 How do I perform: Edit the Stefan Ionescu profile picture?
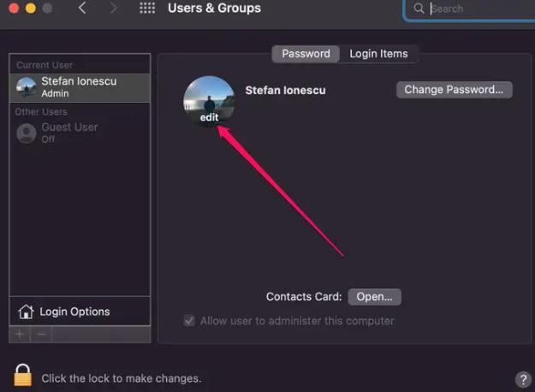[x=209, y=101]
